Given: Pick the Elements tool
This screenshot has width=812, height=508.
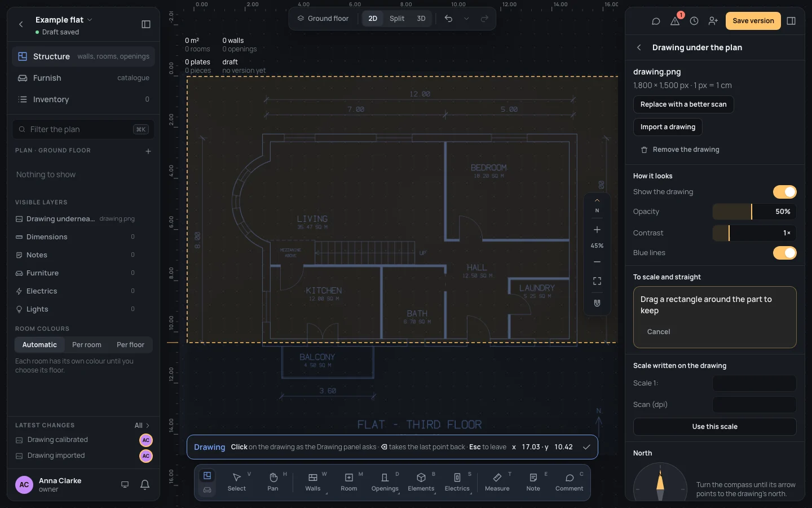Looking at the screenshot, I should 421,482.
